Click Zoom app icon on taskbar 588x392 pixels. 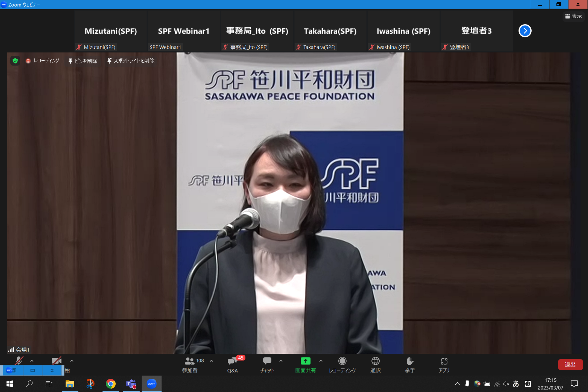pyautogui.click(x=152, y=384)
